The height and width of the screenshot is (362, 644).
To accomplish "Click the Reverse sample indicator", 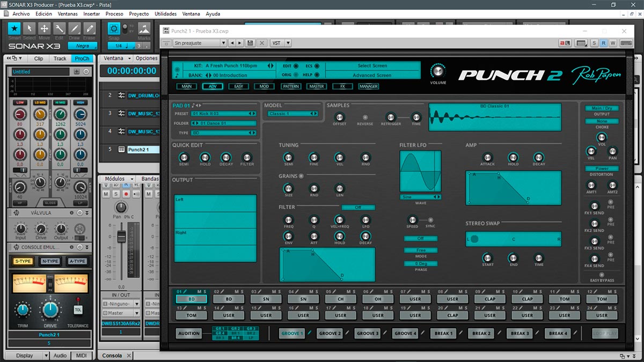I will pos(365,117).
